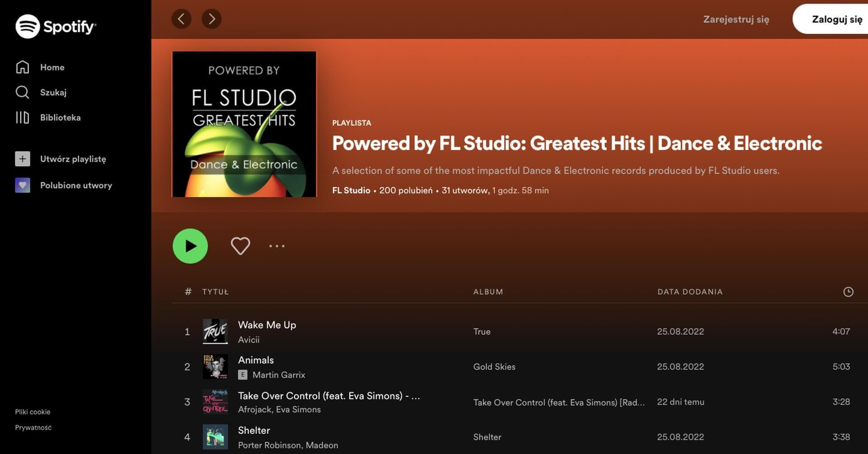This screenshot has height=454, width=868.
Task: Open the Prywatność link
Action: (33, 427)
